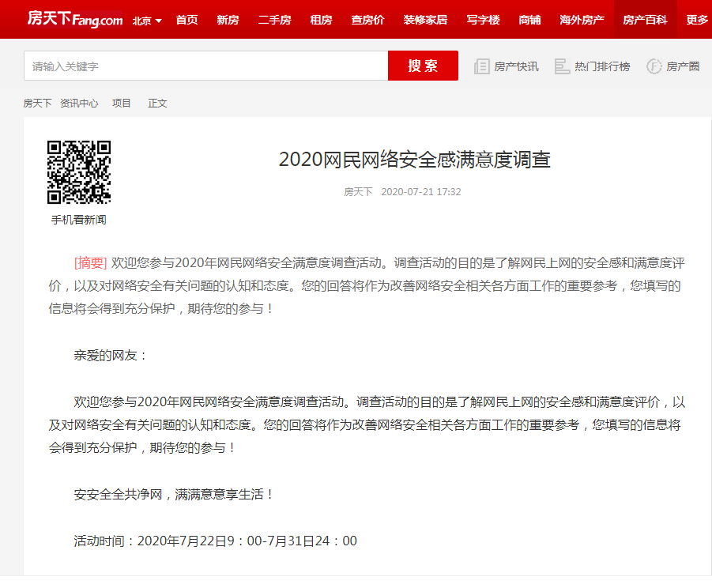Select 二手房 in the top navigation

coord(274,20)
